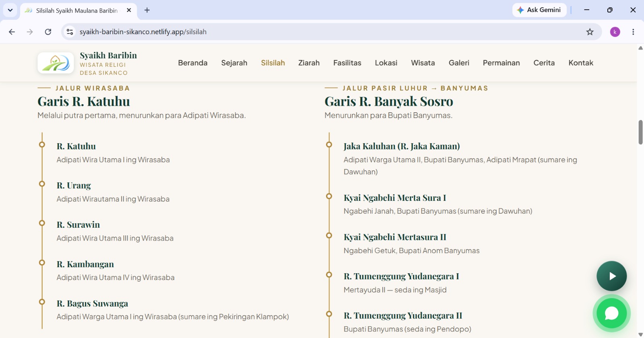Go to the Beranda page

(193, 63)
